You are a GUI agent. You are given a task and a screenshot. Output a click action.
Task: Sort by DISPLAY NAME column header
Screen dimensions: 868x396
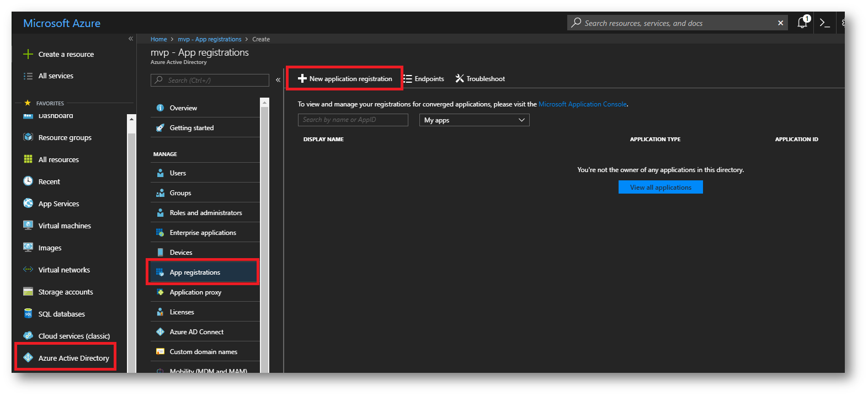coord(323,140)
